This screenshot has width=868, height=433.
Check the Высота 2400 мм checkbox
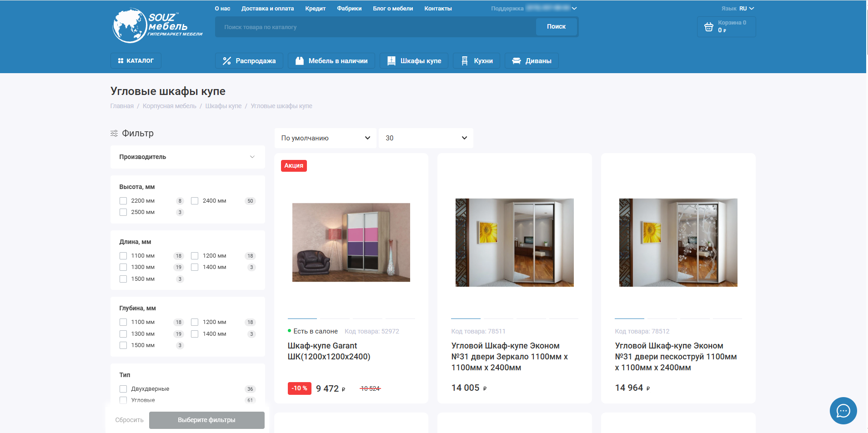(x=195, y=201)
